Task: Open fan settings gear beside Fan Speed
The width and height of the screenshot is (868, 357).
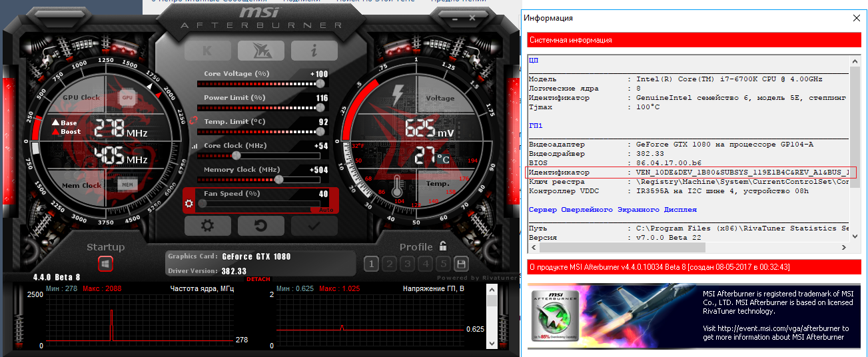Action: [x=189, y=203]
